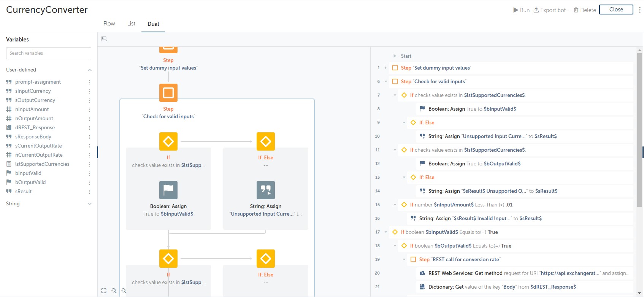Toggle the canvas panel icon above flow
Screen dimensions: 644x297
click(x=104, y=39)
